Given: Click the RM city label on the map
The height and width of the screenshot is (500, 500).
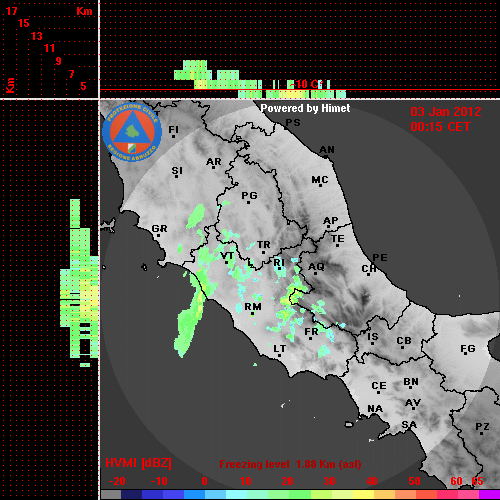Looking at the screenshot, I should [253, 307].
